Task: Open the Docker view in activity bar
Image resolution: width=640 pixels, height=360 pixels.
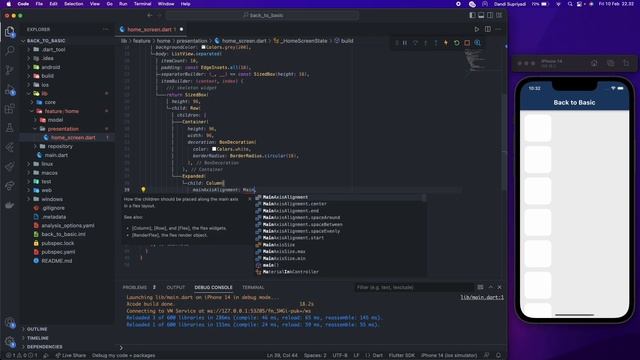Action: tap(10, 205)
